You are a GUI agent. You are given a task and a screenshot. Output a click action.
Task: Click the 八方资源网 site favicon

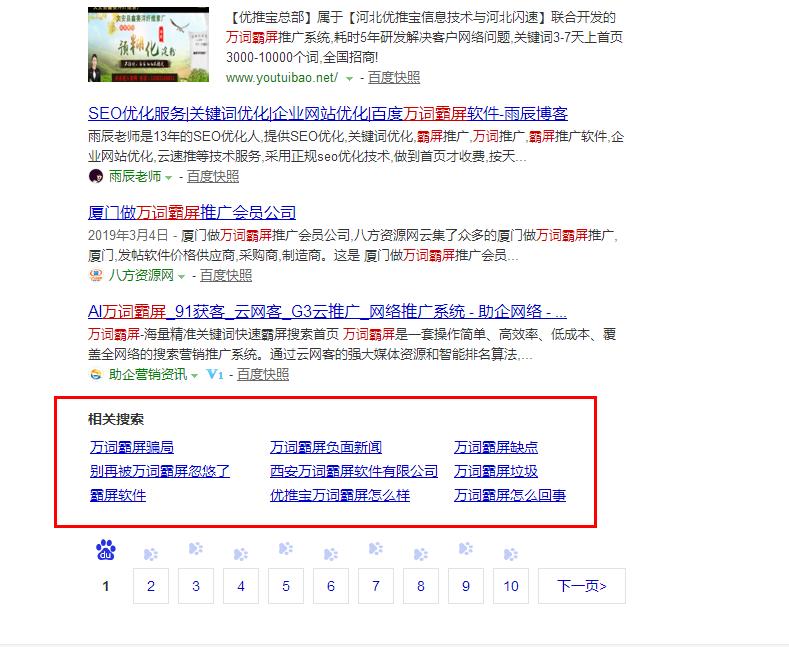(96, 275)
